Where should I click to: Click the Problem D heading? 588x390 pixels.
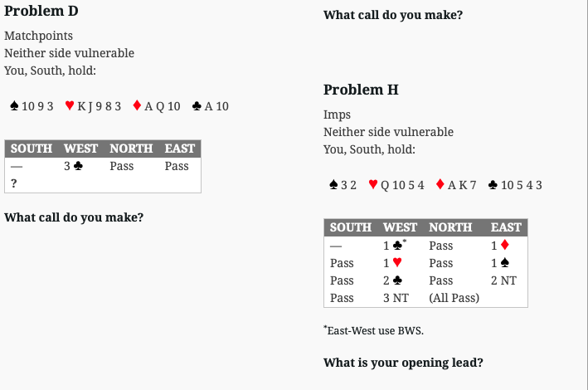pos(41,11)
